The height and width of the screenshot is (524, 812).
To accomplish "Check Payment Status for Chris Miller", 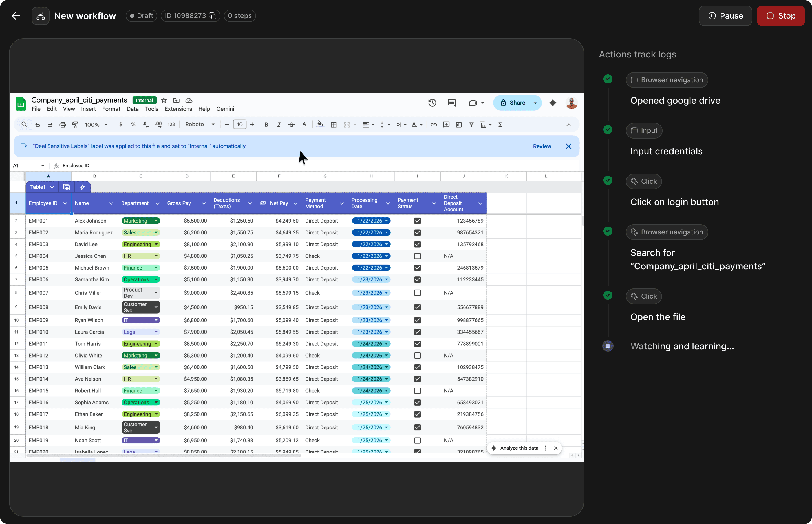I will coord(417,293).
